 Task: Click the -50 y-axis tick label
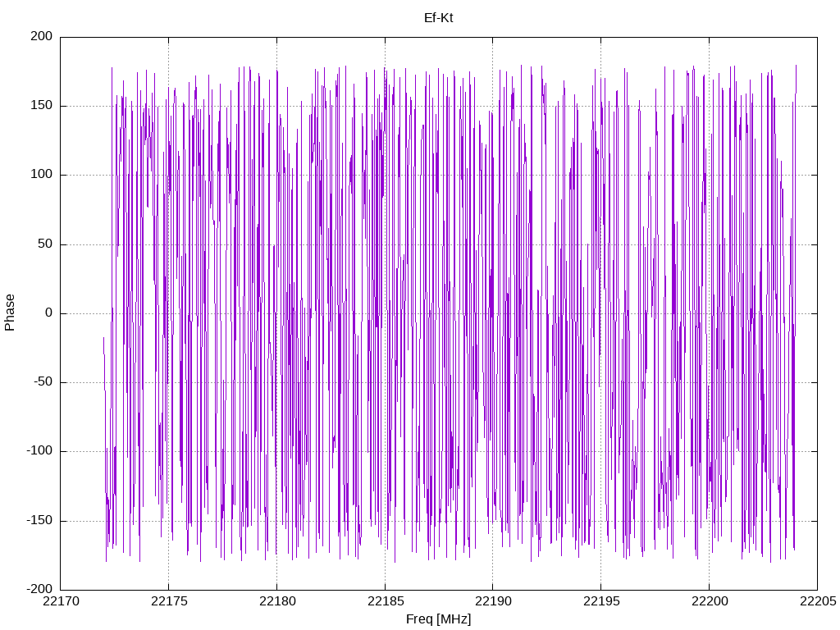point(43,382)
